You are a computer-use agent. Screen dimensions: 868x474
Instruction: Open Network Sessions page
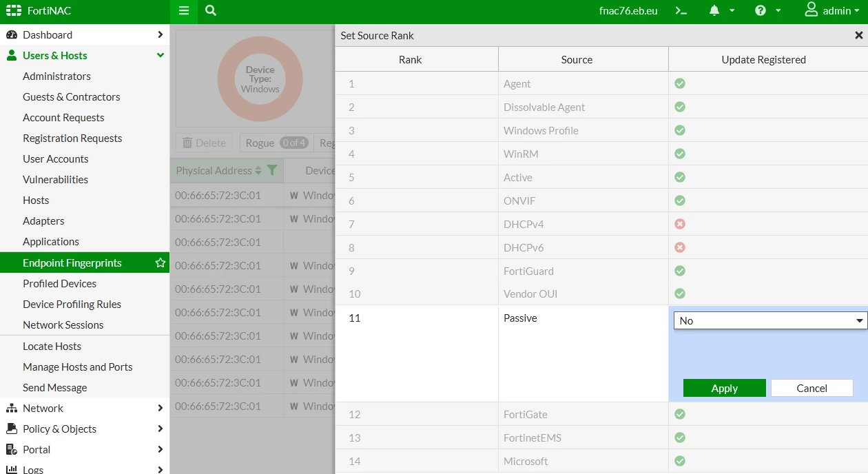(x=63, y=324)
